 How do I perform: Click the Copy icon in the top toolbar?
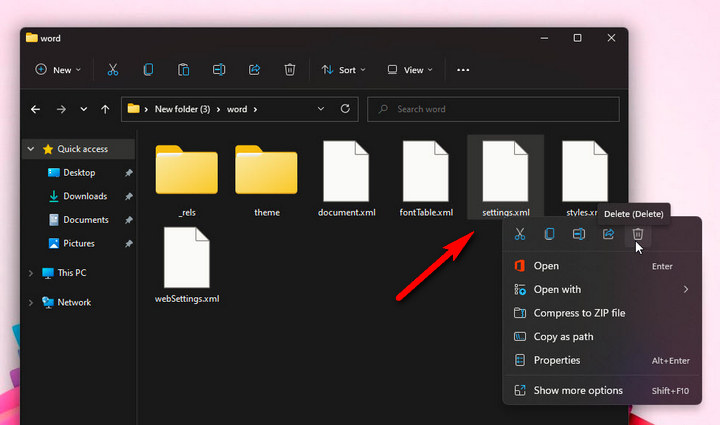pos(148,70)
